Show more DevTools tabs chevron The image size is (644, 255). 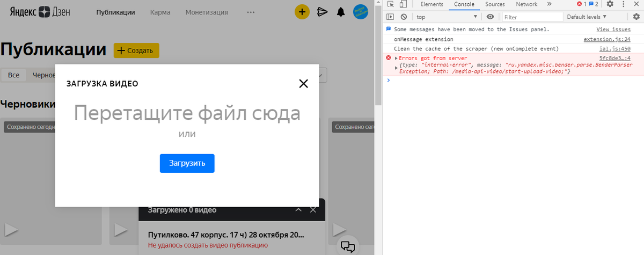click(x=549, y=4)
